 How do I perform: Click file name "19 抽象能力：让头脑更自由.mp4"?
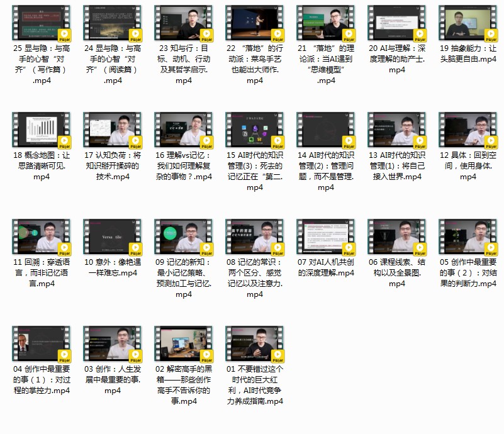tap(468, 53)
